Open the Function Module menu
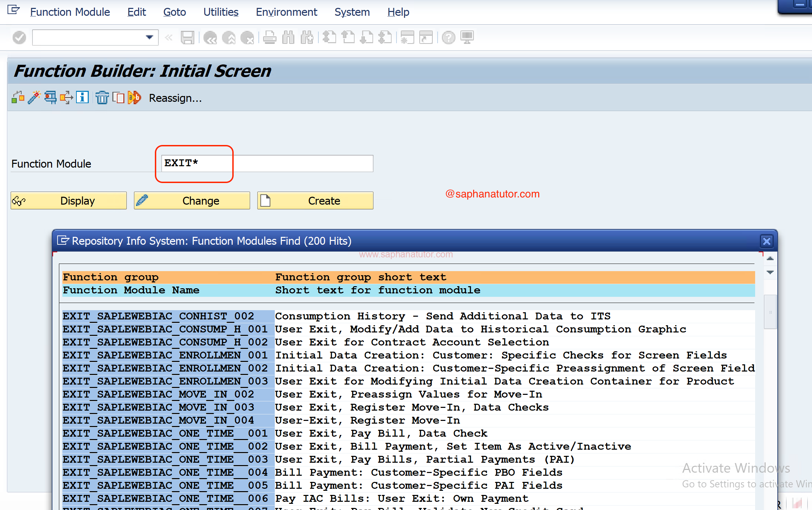Image resolution: width=812 pixels, height=510 pixels. tap(70, 12)
